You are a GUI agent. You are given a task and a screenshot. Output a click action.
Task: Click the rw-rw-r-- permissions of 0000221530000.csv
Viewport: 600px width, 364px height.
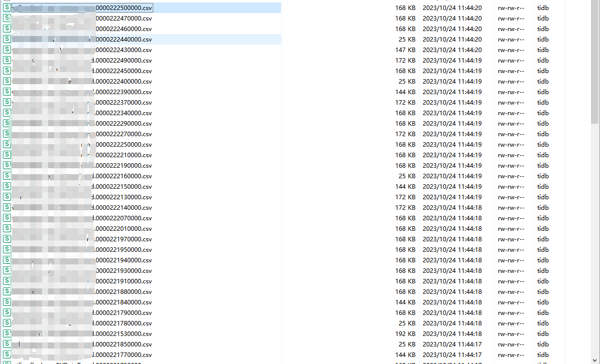click(x=511, y=334)
